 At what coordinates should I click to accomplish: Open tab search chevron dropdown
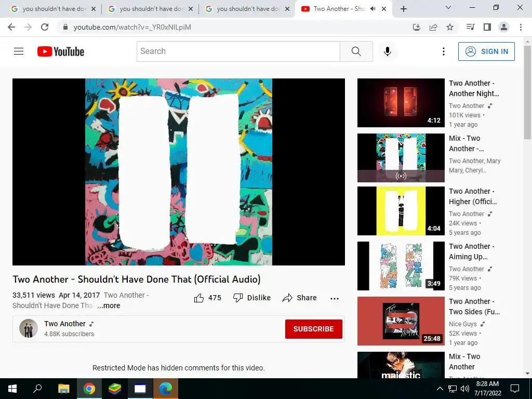(x=448, y=7)
